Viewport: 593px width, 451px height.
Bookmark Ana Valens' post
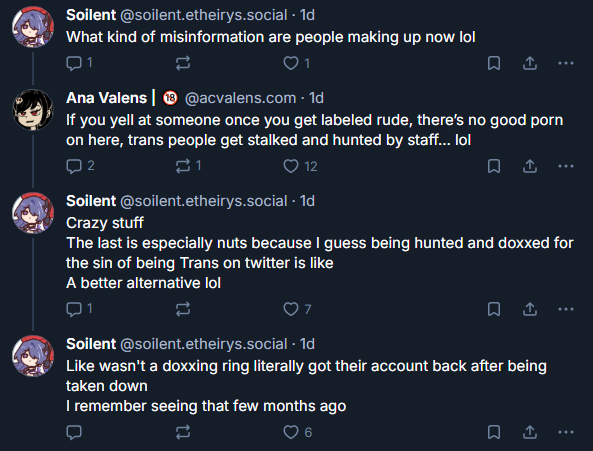point(494,166)
